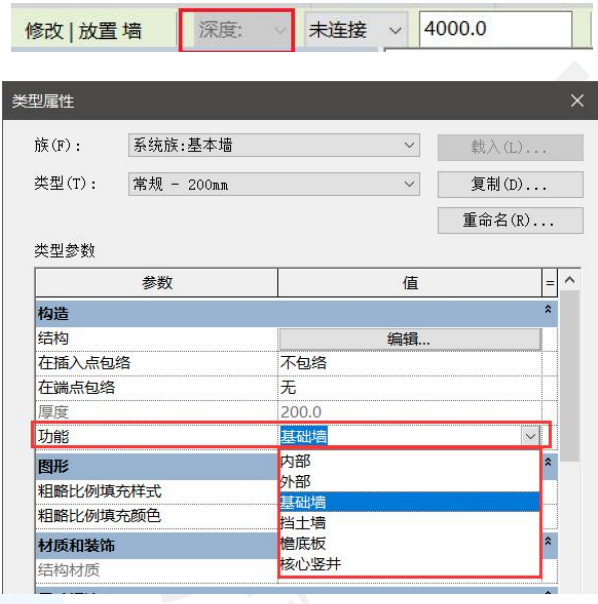Click the 不包络 value cell
This screenshot has width=598, height=604.
point(410,363)
